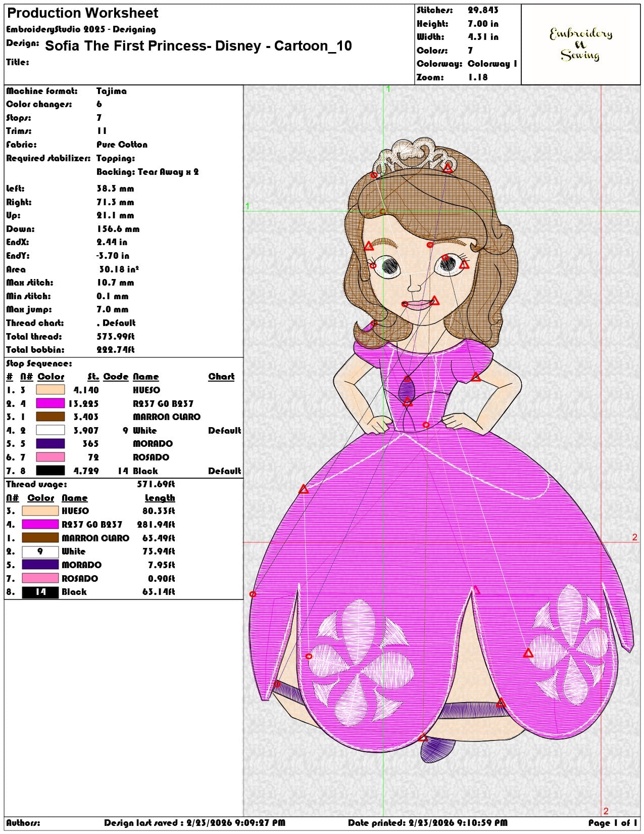Click the 'EmbroideryStudio 2025 - Designing' text

pos(81,29)
